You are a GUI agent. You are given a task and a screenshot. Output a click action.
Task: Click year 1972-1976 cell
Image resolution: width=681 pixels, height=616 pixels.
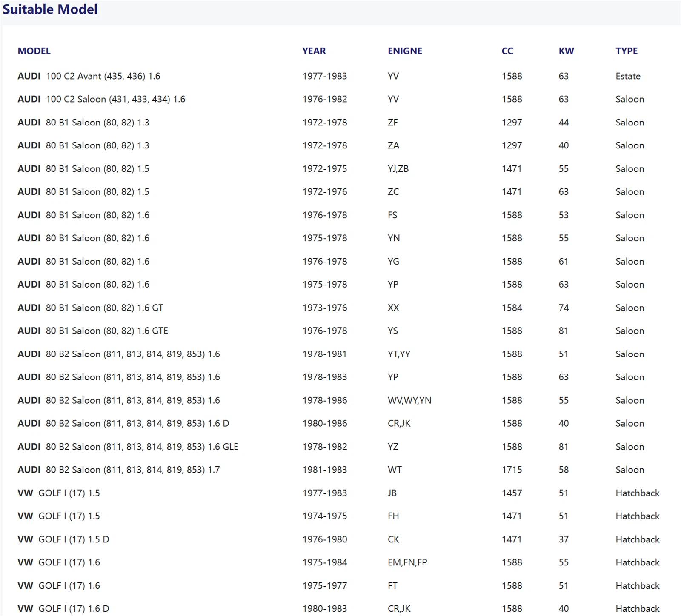(324, 192)
